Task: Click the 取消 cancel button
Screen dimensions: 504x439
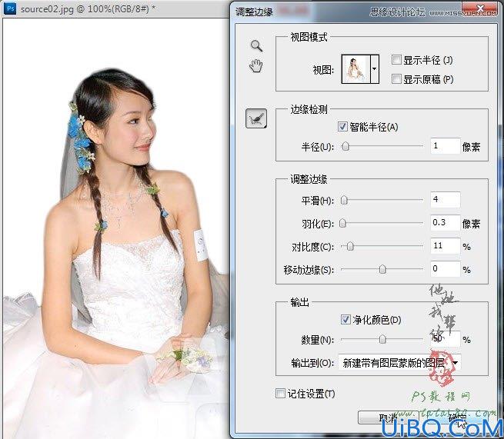Action: 389,417
